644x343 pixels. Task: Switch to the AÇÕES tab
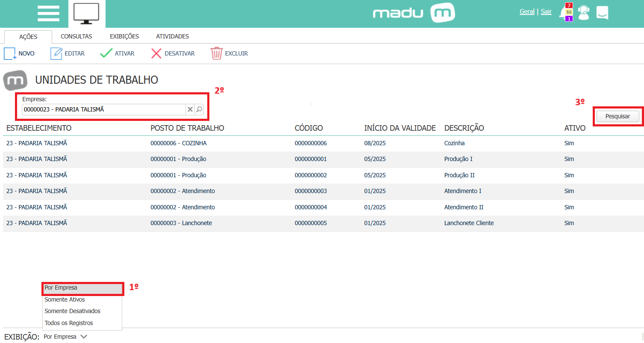[28, 37]
